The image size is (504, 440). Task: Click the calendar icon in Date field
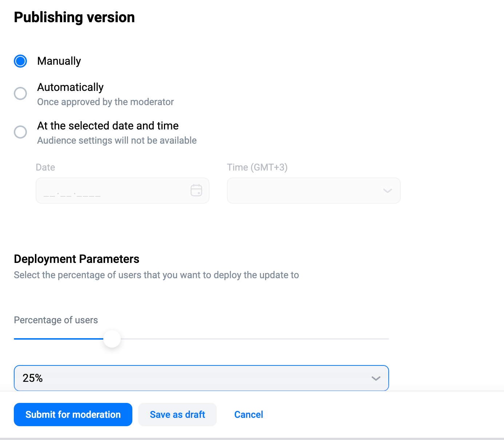(196, 190)
